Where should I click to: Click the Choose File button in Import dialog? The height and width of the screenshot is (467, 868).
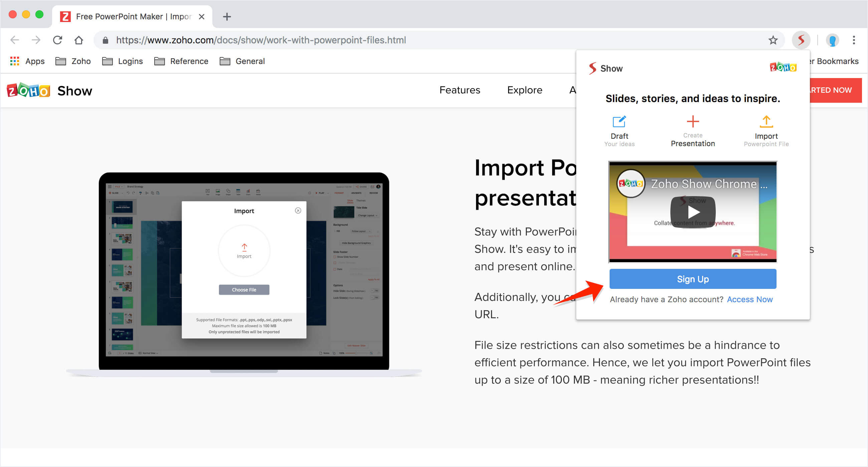244,290
